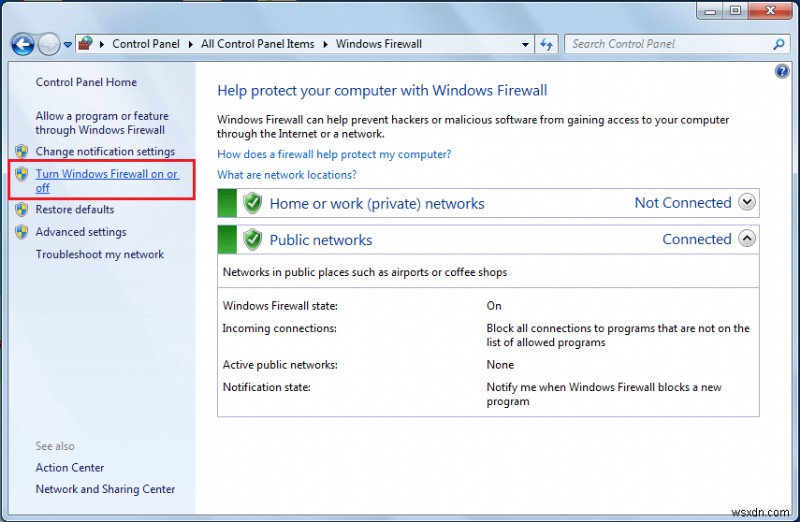800x522 pixels.
Task: Open Restore defaults link
Action: [x=74, y=209]
